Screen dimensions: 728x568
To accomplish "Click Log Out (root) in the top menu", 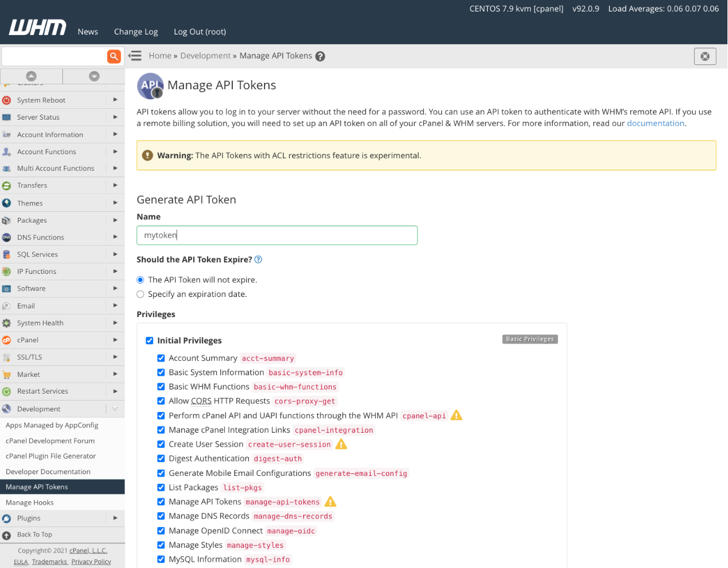I will 200,32.
